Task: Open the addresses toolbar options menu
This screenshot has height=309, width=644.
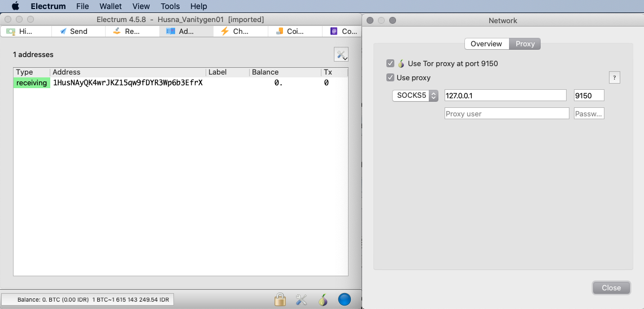Action: (x=341, y=55)
